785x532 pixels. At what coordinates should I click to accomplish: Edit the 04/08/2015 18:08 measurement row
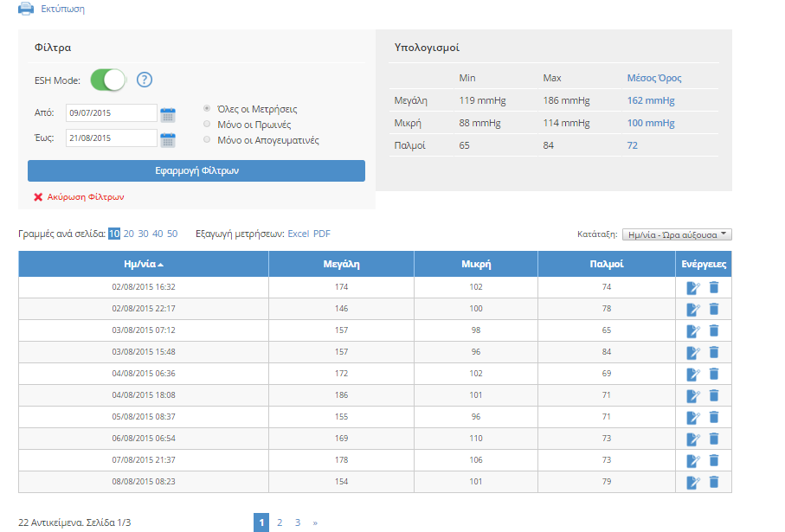click(692, 395)
